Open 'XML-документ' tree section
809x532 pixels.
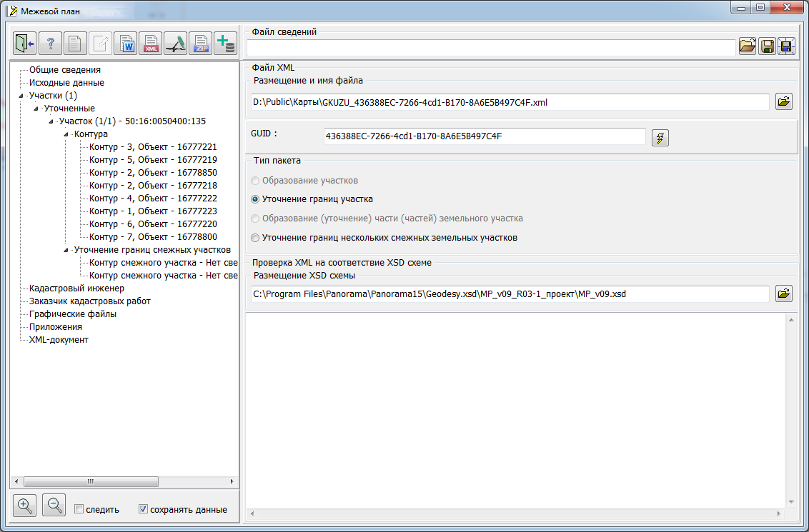(x=59, y=340)
